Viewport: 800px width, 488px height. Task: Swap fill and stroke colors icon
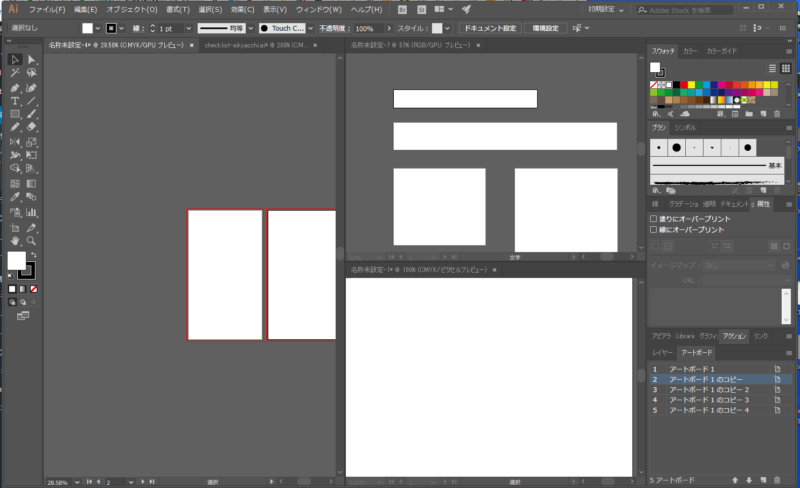(x=34, y=255)
